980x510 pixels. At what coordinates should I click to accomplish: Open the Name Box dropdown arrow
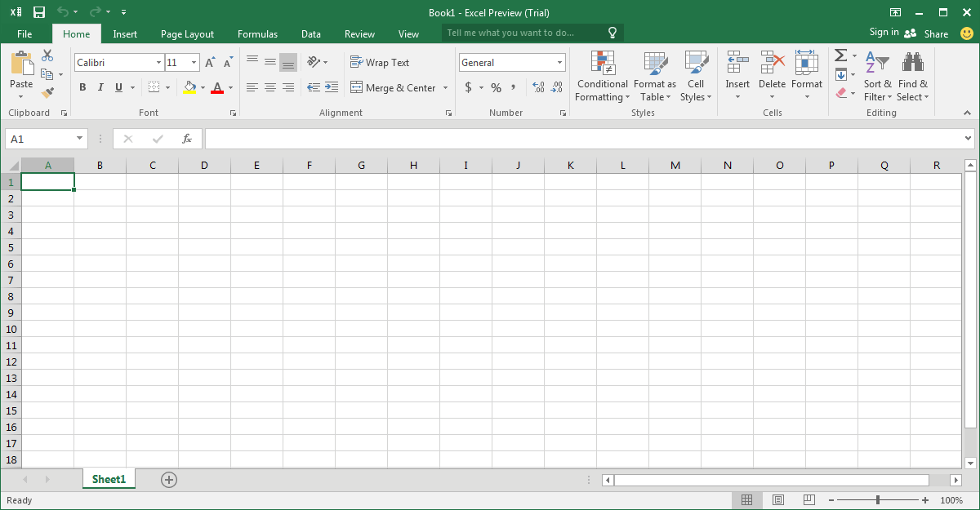click(79, 139)
